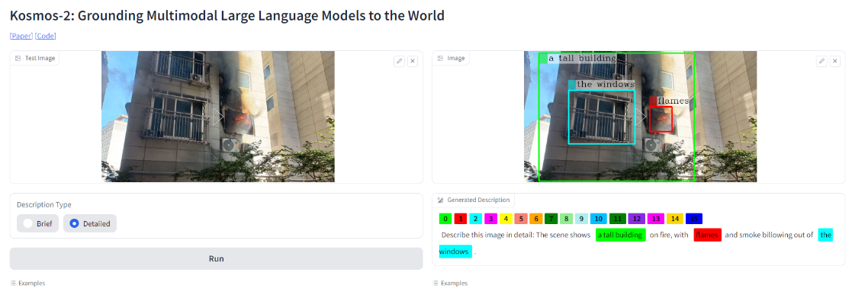The image size is (868, 295).
Task: Expand Examples under Generated Description
Action: (x=450, y=283)
